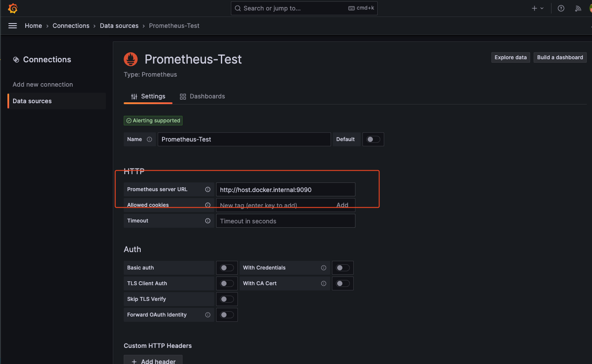Open the news RSS feed icon

[578, 8]
